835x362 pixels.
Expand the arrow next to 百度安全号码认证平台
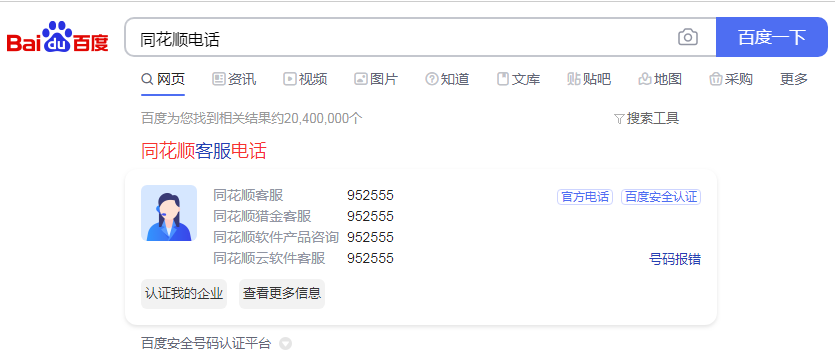click(x=285, y=344)
